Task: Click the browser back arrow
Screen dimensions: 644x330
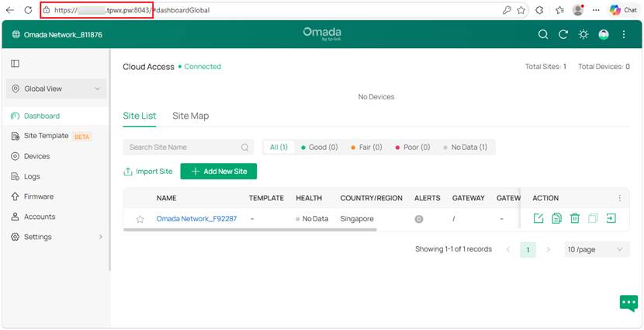Action: pyautogui.click(x=10, y=10)
